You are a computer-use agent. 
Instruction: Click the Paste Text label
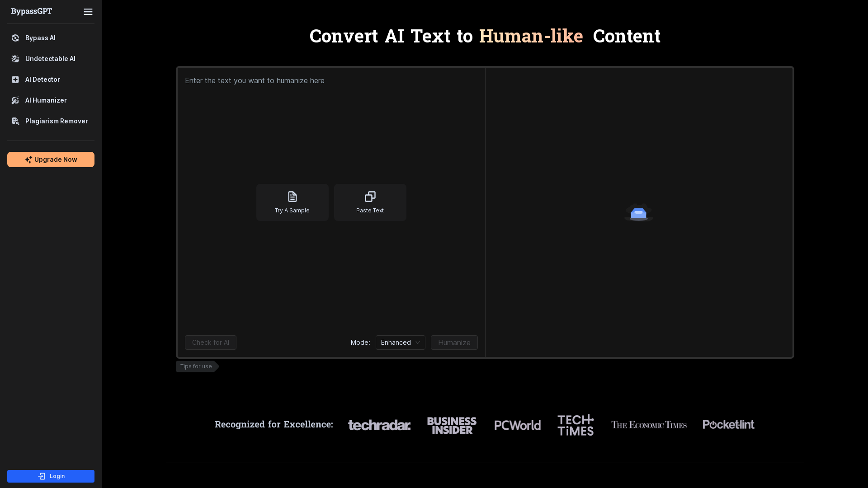[370, 211]
